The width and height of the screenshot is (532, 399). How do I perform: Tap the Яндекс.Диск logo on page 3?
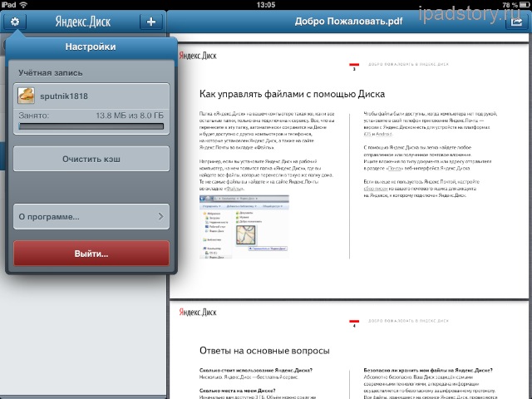point(198,56)
